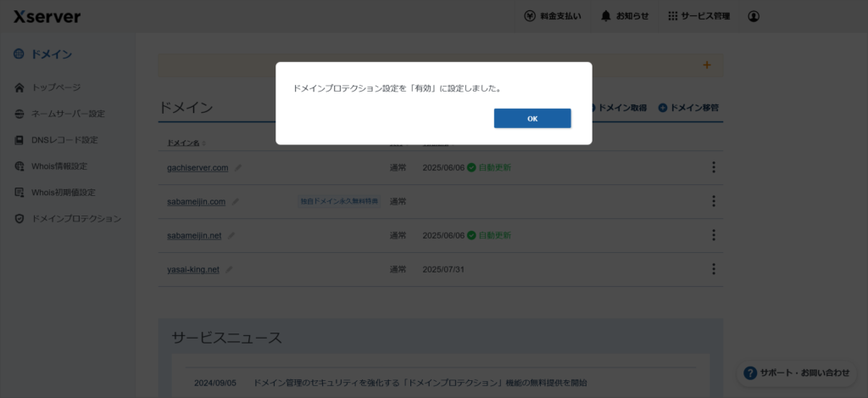Open the user account icon menu
Viewport: 868px width, 398px height.
(x=754, y=16)
